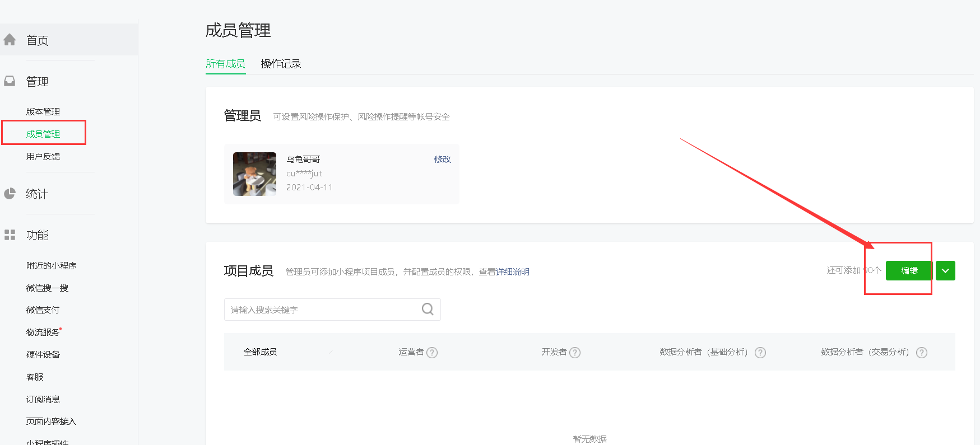Image resolution: width=980 pixels, height=445 pixels.
Task: Open 附近的小程序 in the sidebar
Action: 52,265
